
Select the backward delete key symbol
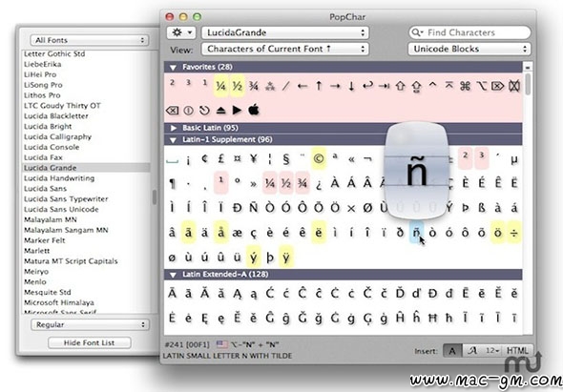[x=172, y=111]
